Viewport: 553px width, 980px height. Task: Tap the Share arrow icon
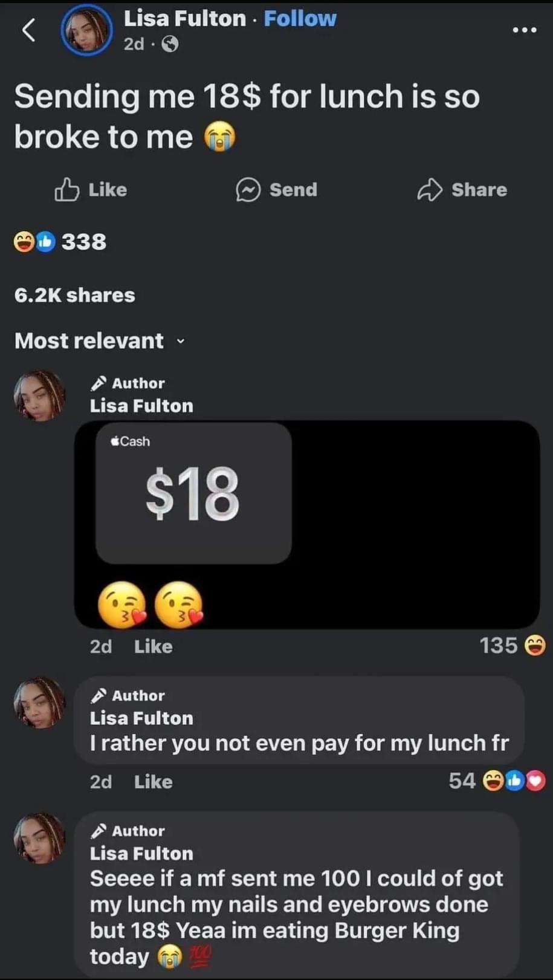tap(430, 190)
